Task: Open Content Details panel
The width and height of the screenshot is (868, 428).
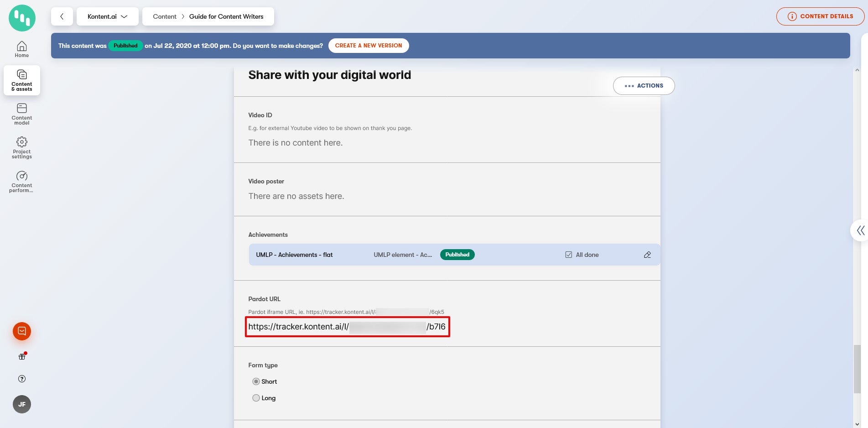Action: (x=820, y=16)
